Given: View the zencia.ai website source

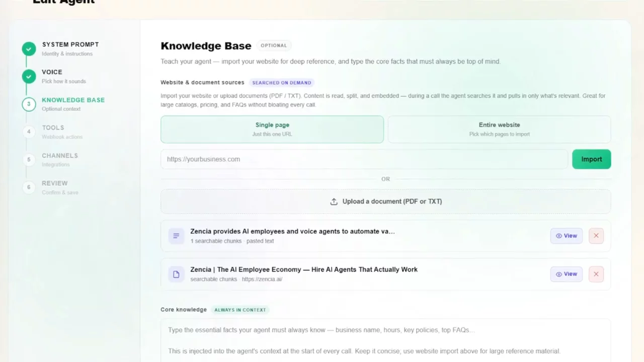Looking at the screenshot, I should pyautogui.click(x=567, y=274).
